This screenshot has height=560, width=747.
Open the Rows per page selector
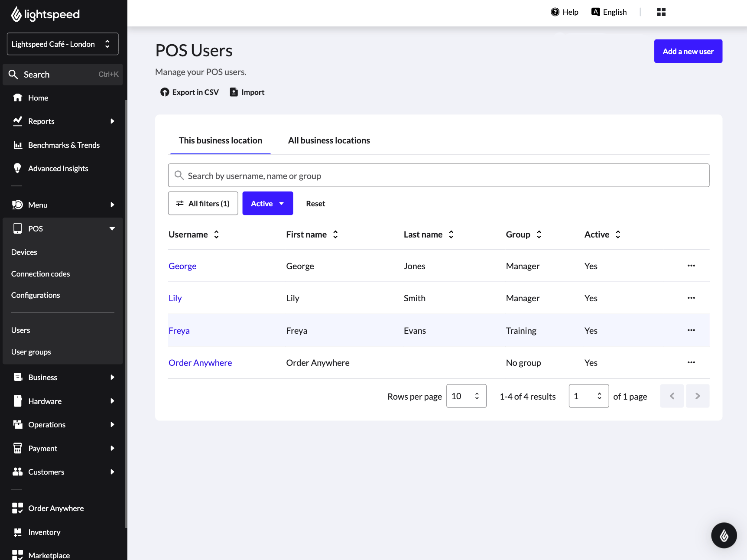pos(466,396)
